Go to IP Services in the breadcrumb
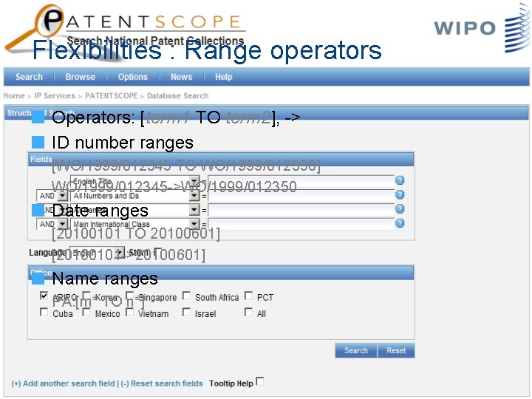532x399 pixels. pyautogui.click(x=55, y=95)
